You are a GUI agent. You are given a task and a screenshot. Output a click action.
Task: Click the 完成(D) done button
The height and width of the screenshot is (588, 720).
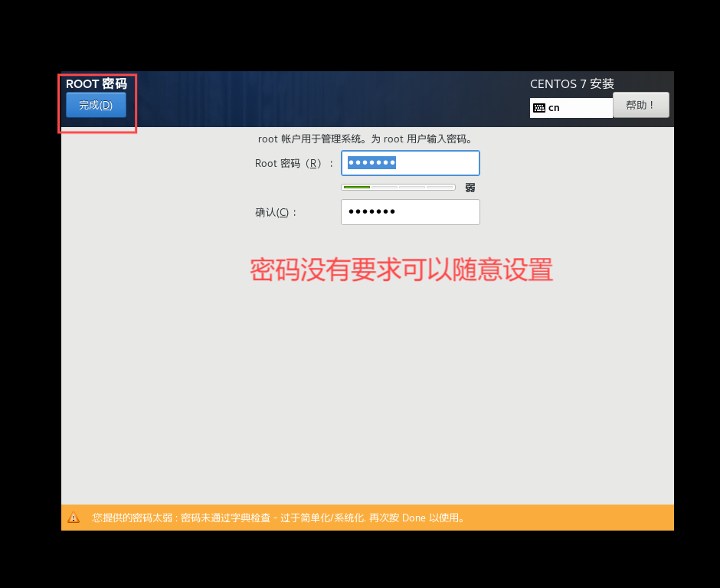pyautogui.click(x=96, y=105)
